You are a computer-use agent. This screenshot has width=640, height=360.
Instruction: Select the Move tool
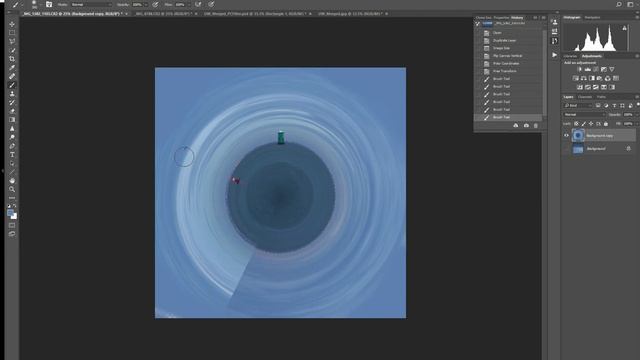pyautogui.click(x=12, y=24)
